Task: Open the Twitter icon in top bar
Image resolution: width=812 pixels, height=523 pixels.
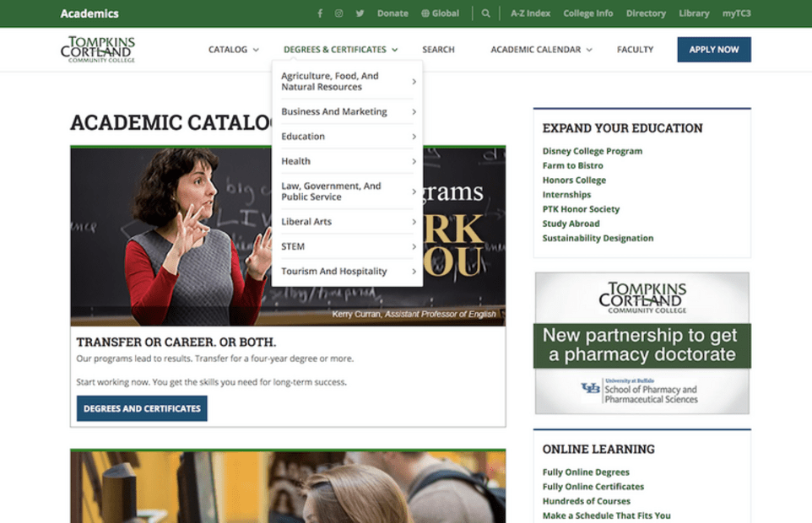Action: [360, 13]
